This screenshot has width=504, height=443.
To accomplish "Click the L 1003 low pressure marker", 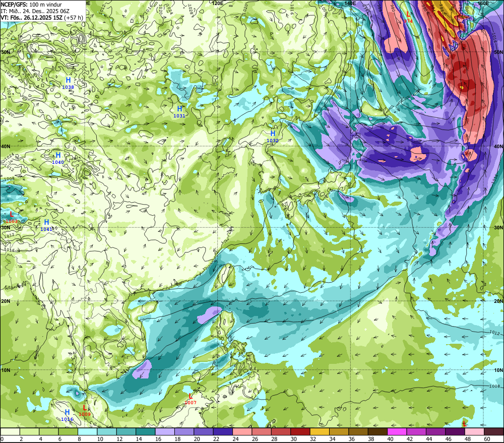I will click(x=12, y=217).
